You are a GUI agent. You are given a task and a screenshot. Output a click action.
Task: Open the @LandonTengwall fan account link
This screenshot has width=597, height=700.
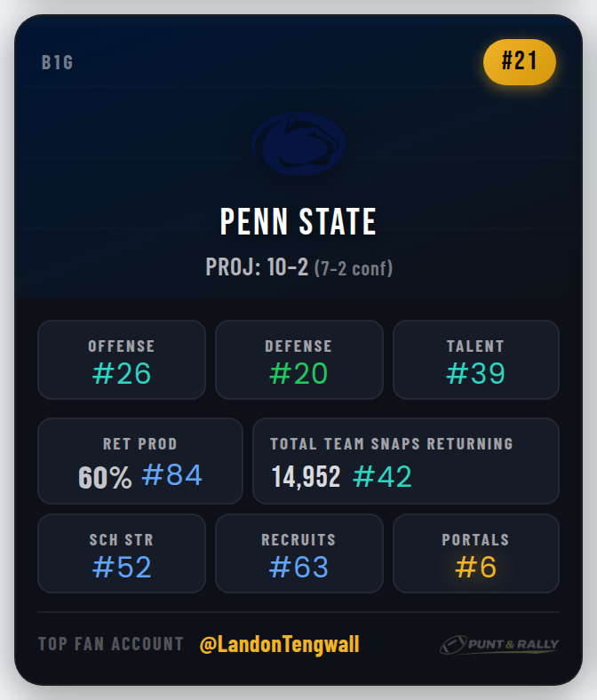click(280, 644)
